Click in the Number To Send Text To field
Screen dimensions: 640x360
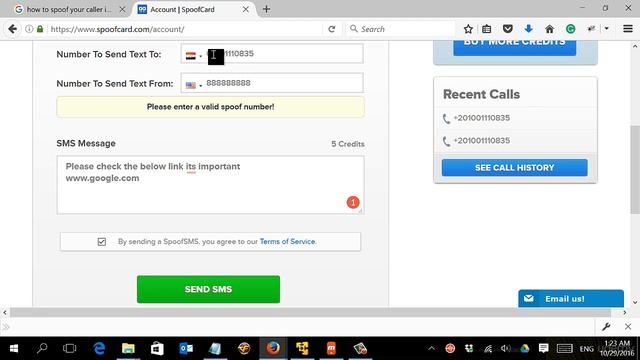pos(272,53)
